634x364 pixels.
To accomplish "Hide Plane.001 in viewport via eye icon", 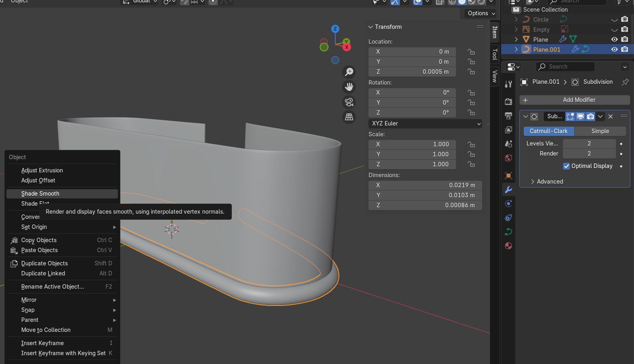I will pos(614,49).
